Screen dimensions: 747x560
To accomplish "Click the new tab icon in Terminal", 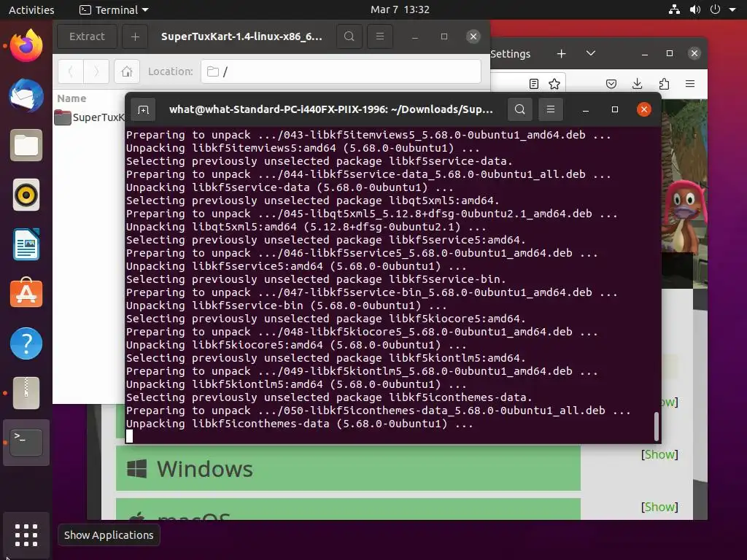I will coord(144,109).
